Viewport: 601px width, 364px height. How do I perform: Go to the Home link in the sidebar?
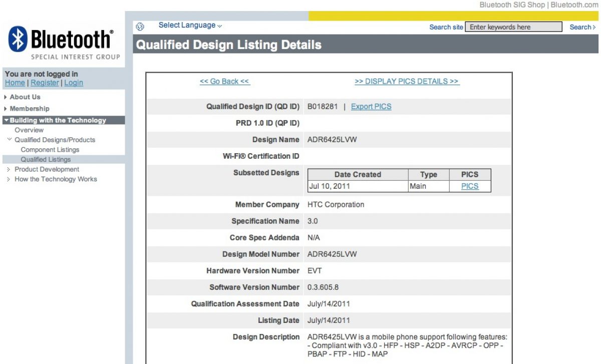(x=15, y=83)
